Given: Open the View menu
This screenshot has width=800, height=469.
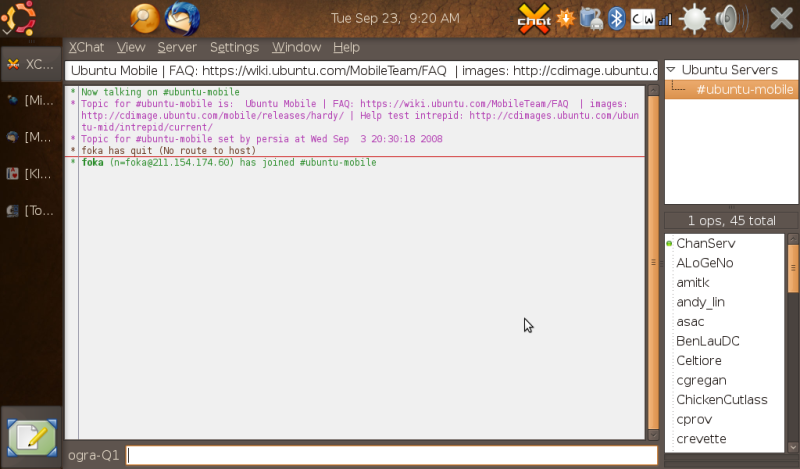Looking at the screenshot, I should (x=131, y=47).
